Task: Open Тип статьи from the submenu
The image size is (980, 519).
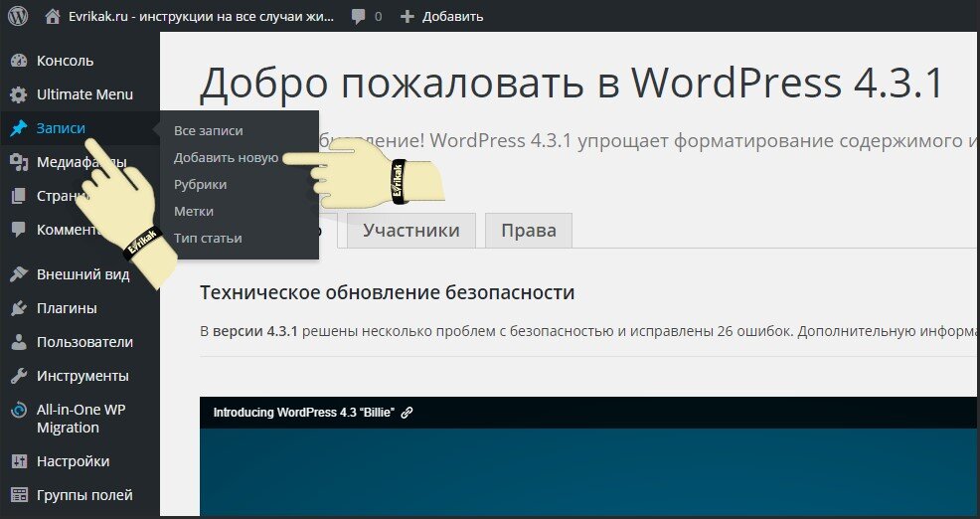Action: click(208, 239)
